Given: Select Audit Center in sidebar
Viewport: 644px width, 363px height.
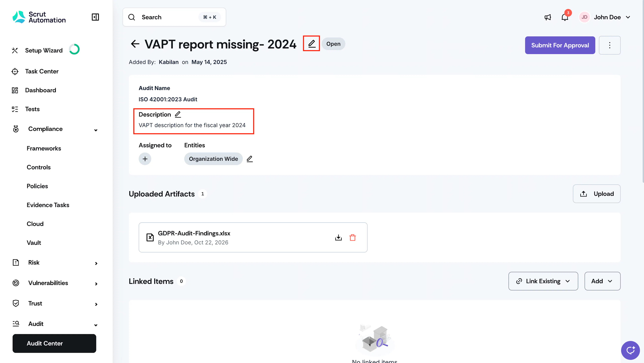Looking at the screenshot, I should (54, 343).
